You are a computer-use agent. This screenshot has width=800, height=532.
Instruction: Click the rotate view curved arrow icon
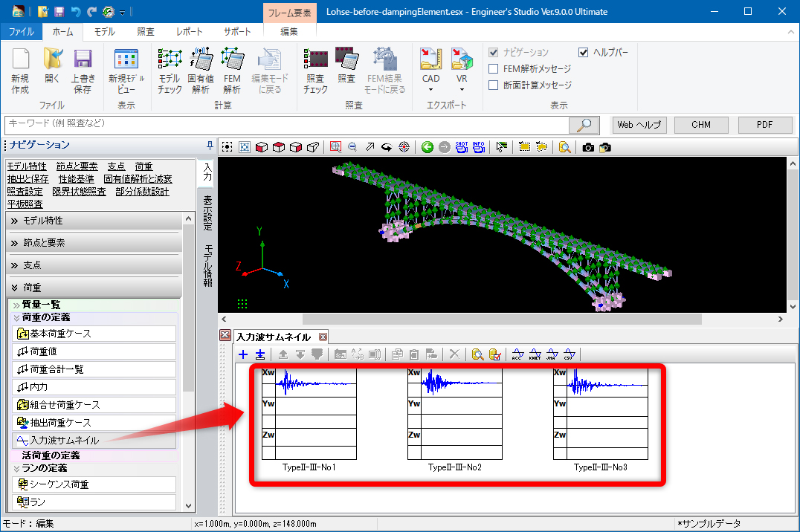(387, 147)
